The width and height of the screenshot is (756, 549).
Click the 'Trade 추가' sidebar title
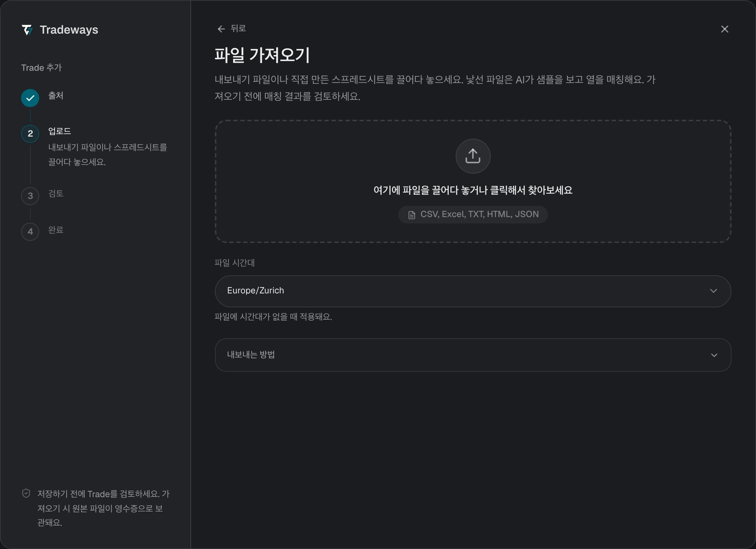[x=41, y=68]
